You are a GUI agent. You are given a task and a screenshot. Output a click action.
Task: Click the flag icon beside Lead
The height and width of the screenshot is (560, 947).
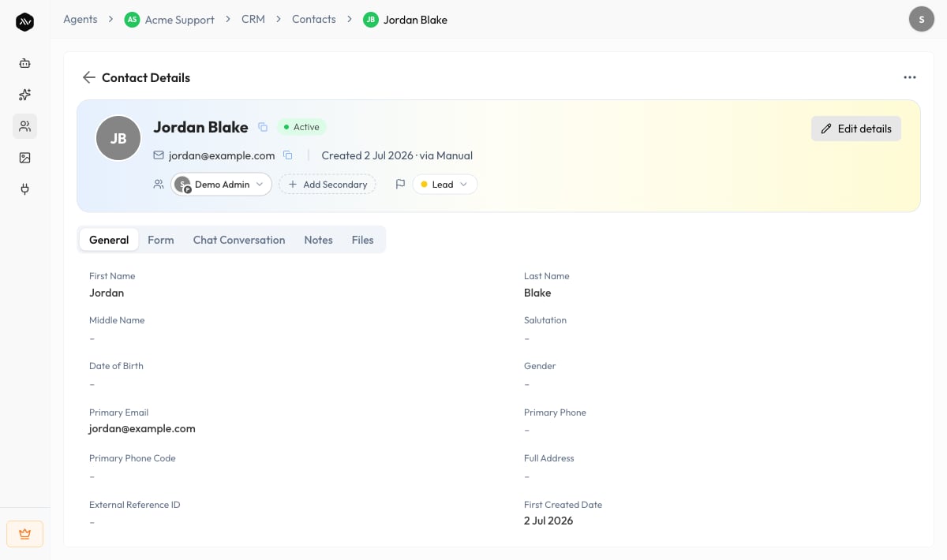pos(400,184)
